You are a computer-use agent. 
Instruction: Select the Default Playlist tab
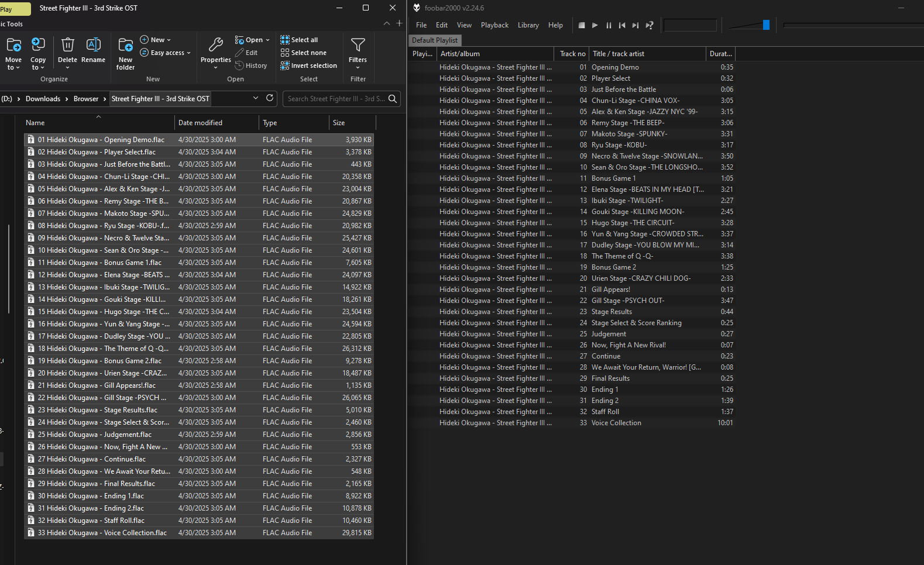point(435,40)
